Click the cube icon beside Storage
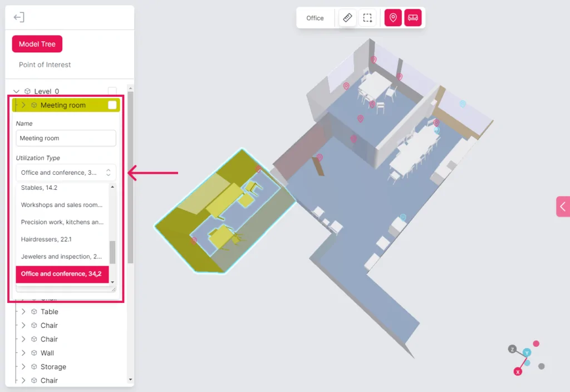This screenshot has width=570, height=392. coord(34,366)
